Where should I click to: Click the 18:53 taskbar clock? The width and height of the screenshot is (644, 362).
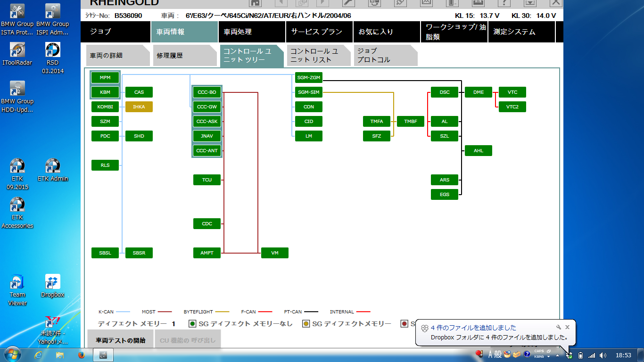pos(623,355)
